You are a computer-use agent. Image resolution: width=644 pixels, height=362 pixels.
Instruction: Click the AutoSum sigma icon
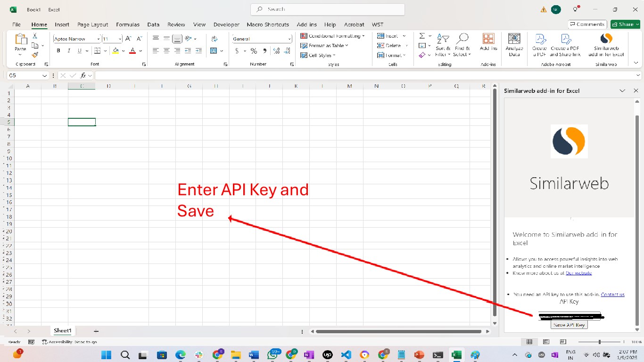coord(422,36)
